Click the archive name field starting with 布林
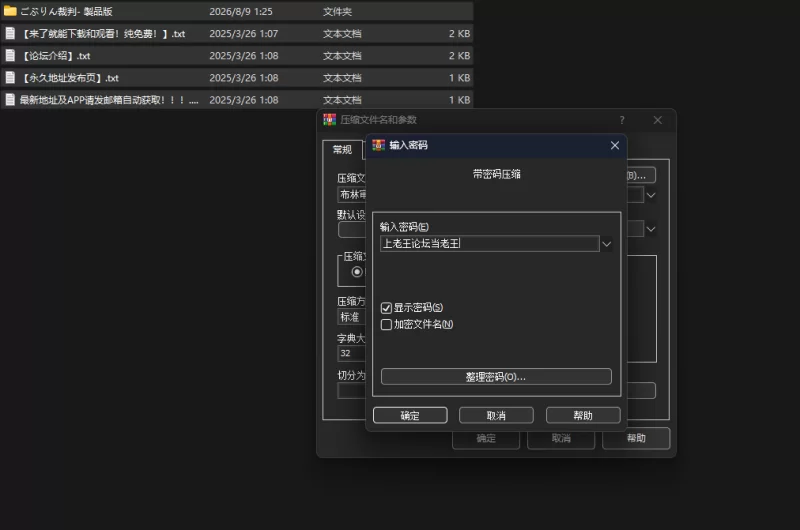This screenshot has height=530, width=800. (352, 195)
